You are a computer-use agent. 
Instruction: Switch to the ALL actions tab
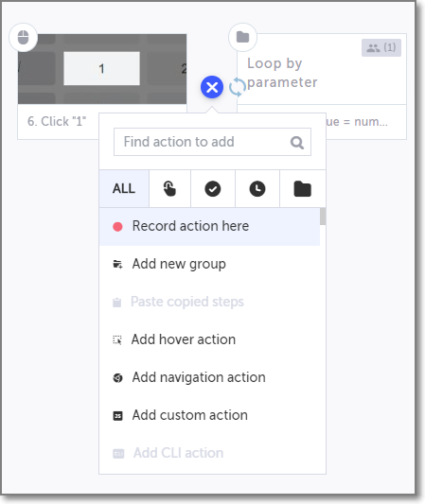pyautogui.click(x=124, y=189)
